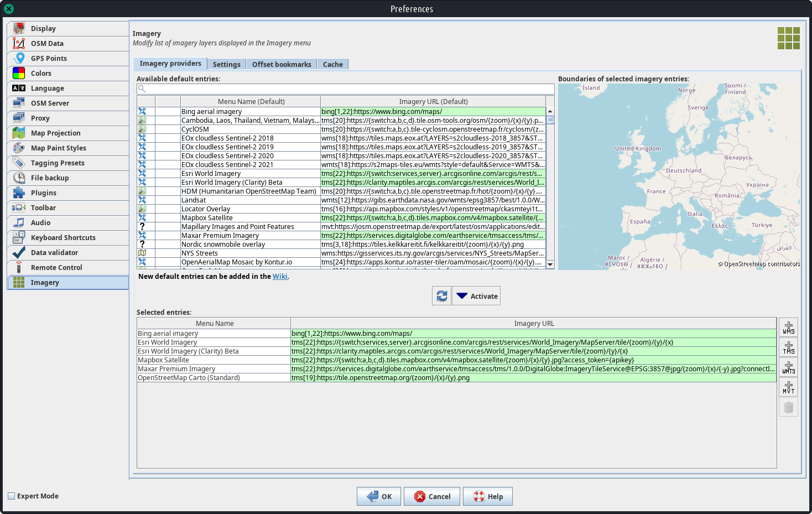Image resolution: width=812 pixels, height=514 pixels.
Task: Open the Remote Control icon
Action: pos(19,267)
